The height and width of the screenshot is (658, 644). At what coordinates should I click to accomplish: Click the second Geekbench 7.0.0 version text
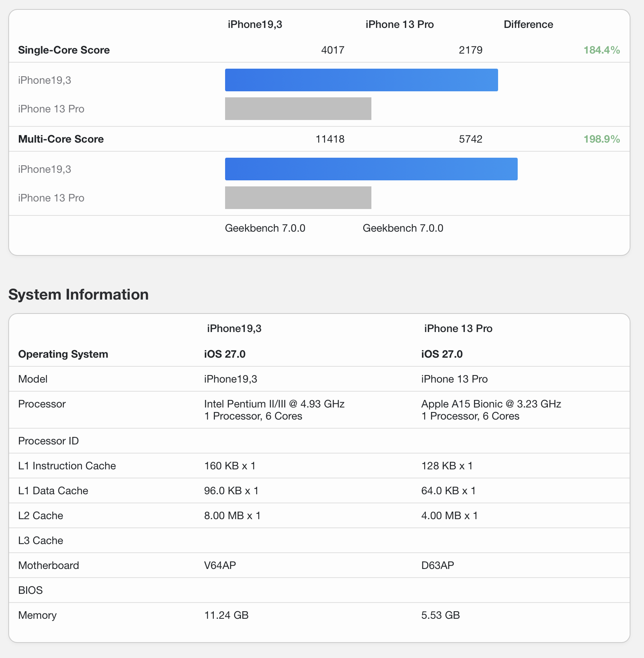tap(403, 228)
